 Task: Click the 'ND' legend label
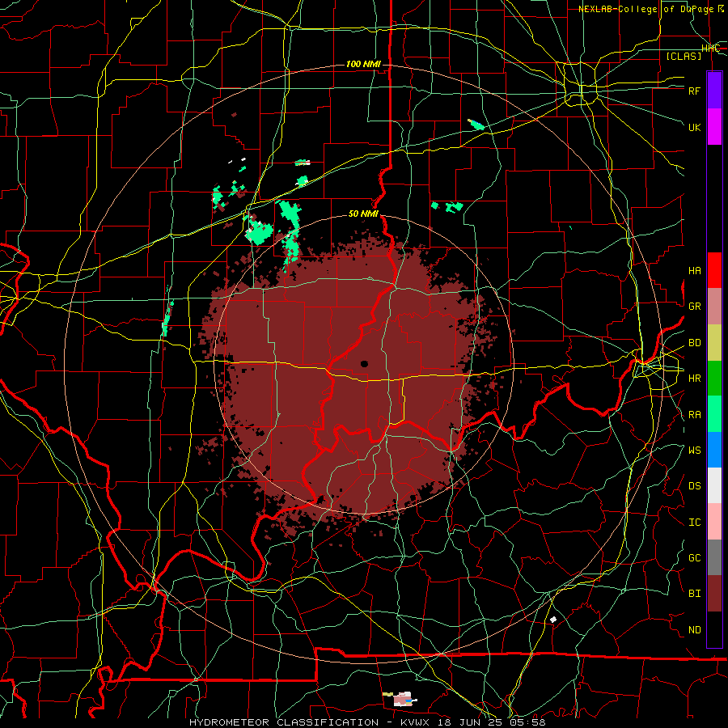tap(694, 630)
